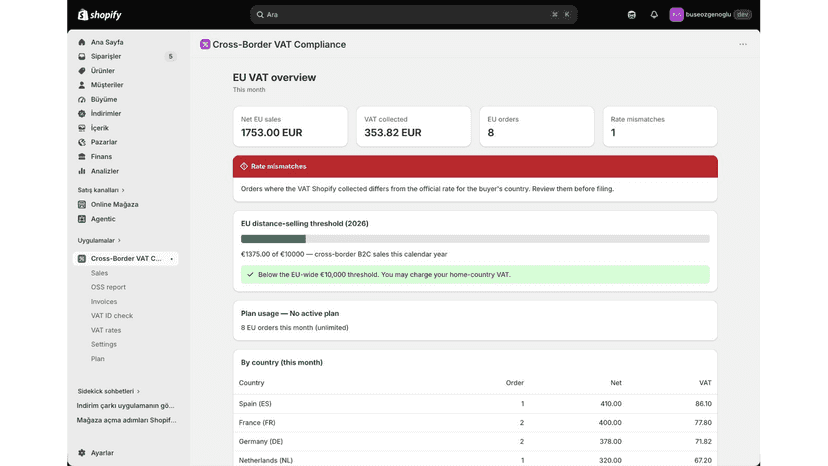828x466 pixels.
Task: Open Ayarlar settings link
Action: (x=102, y=453)
